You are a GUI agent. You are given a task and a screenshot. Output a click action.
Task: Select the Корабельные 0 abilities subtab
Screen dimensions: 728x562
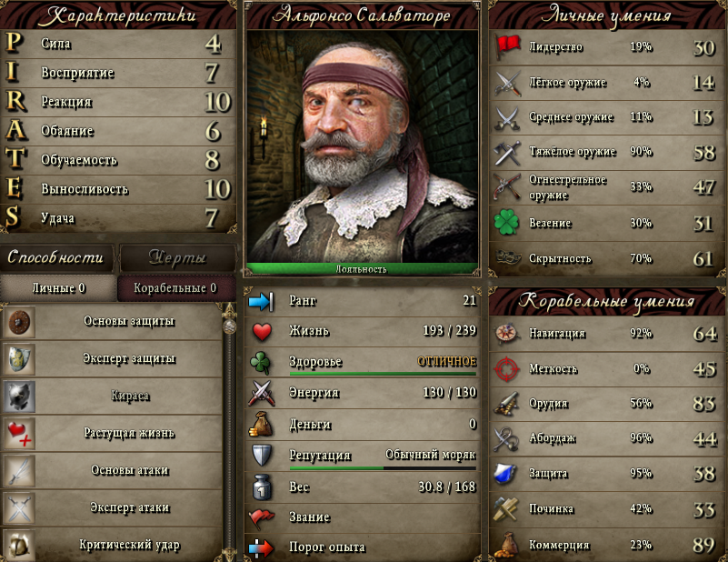click(175, 288)
